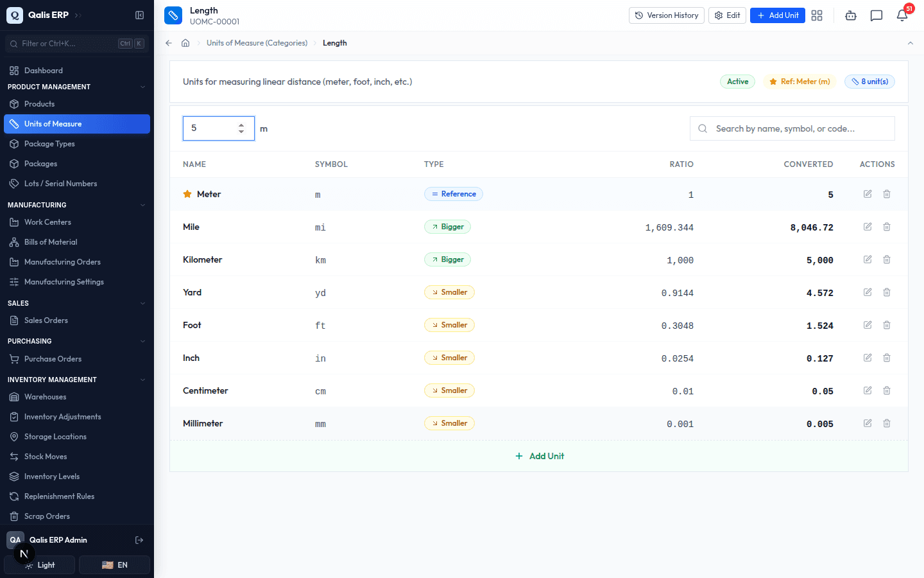Increase the meter quantity with stepper arrow
The width and height of the screenshot is (924, 578).
pyautogui.click(x=241, y=125)
